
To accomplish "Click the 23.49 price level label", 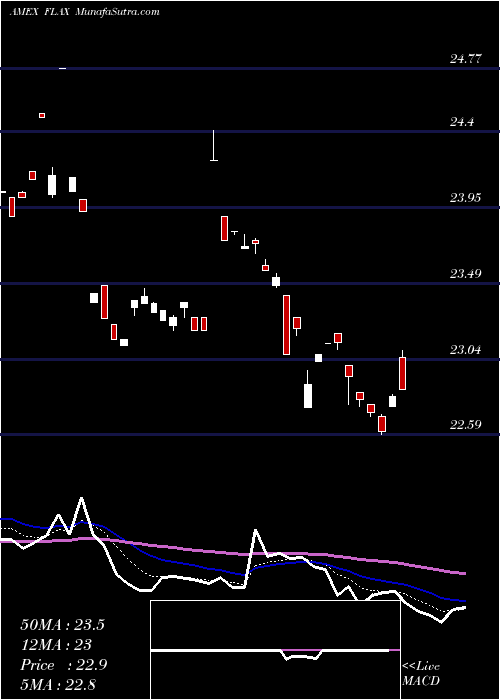I will coord(465,273).
